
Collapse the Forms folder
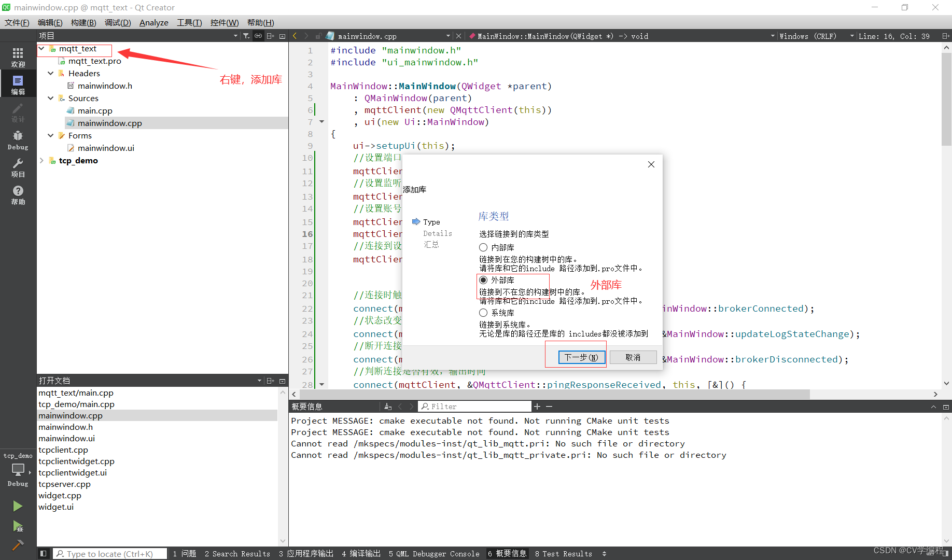click(51, 135)
